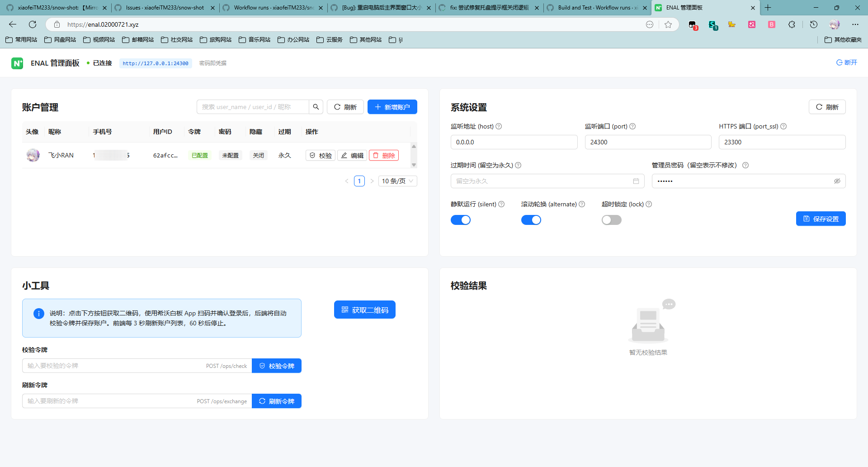Open the 常用网站 bookmarks folder
This screenshot has width=868, height=467.
[x=21, y=40]
